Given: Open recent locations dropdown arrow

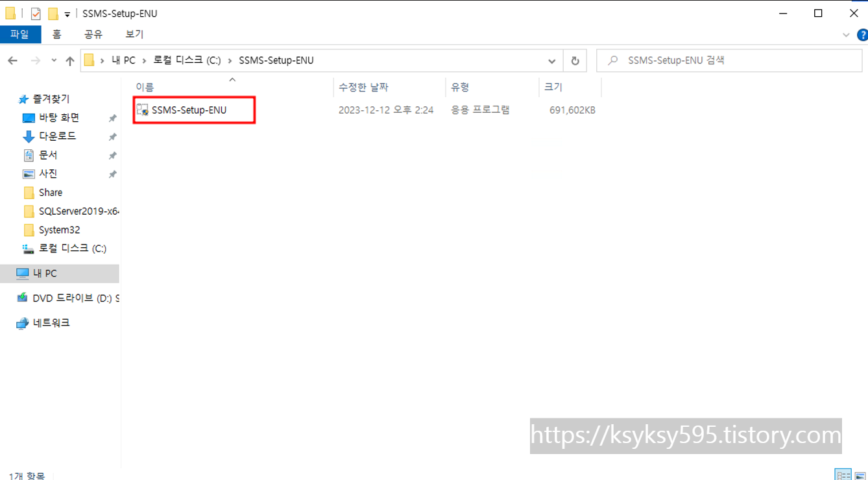Looking at the screenshot, I should click(54, 60).
